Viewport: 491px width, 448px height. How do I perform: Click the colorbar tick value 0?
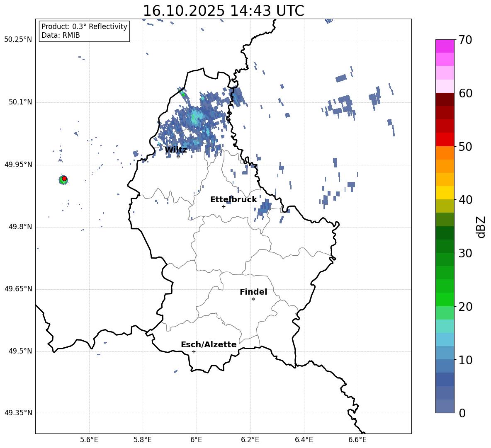[x=462, y=413]
